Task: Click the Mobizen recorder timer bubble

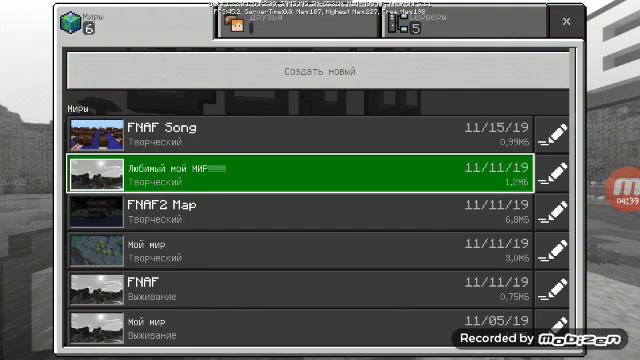Action: coord(623,189)
